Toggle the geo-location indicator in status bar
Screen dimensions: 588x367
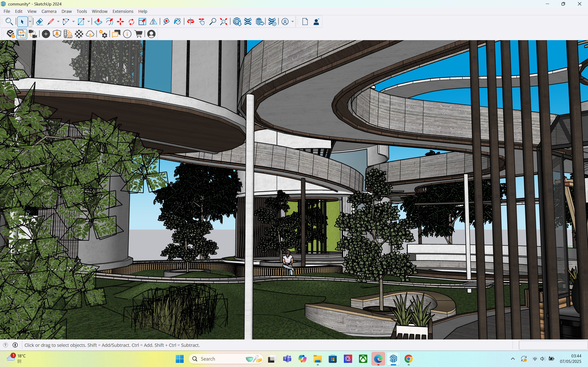tap(6, 345)
